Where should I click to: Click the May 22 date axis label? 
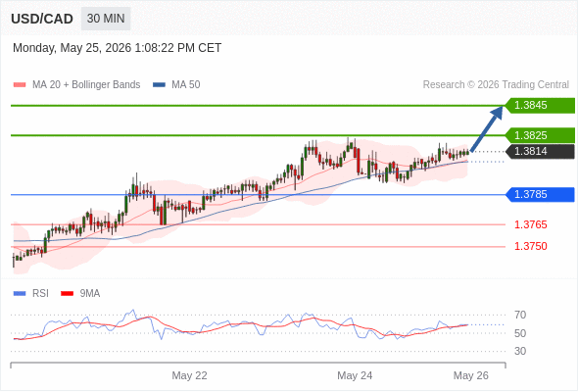(189, 375)
